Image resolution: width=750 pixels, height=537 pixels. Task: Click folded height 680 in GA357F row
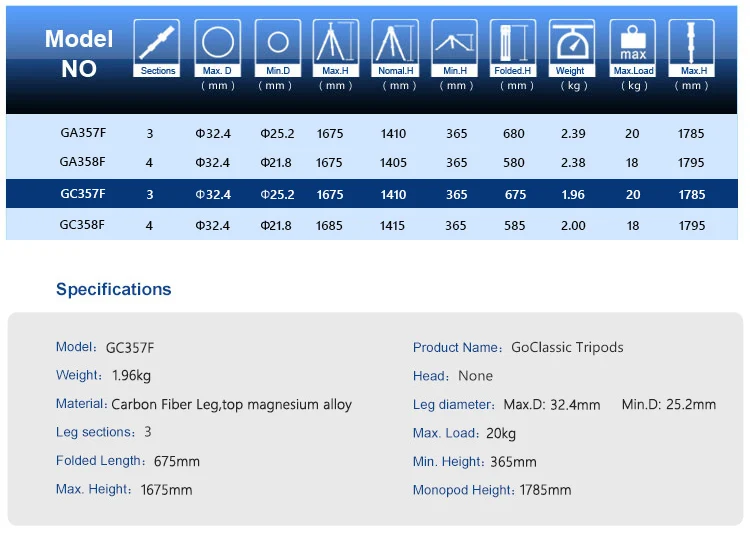click(x=514, y=133)
